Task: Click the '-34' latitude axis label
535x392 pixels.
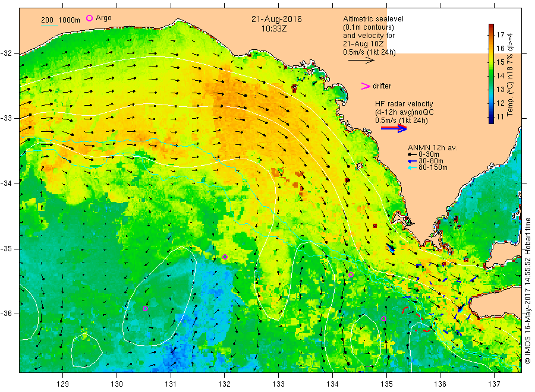Action: pos(6,184)
